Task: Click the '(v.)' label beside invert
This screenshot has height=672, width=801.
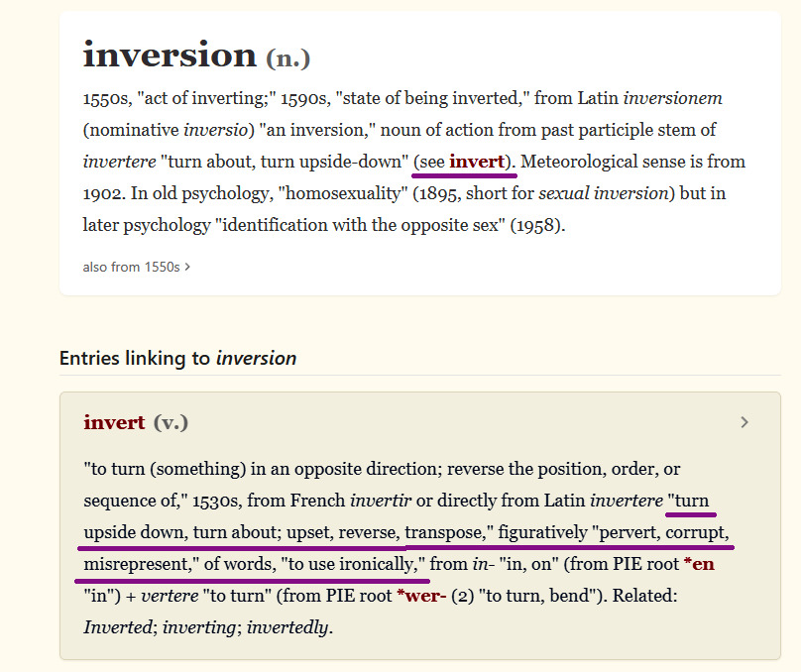Action: coord(171,423)
